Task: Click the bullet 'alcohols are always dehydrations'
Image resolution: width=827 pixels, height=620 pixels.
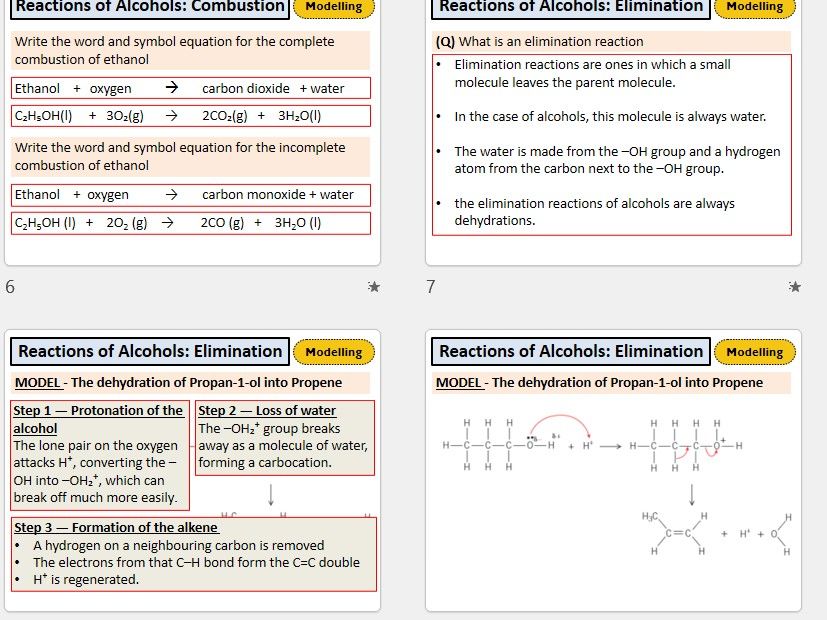Action: click(585, 211)
